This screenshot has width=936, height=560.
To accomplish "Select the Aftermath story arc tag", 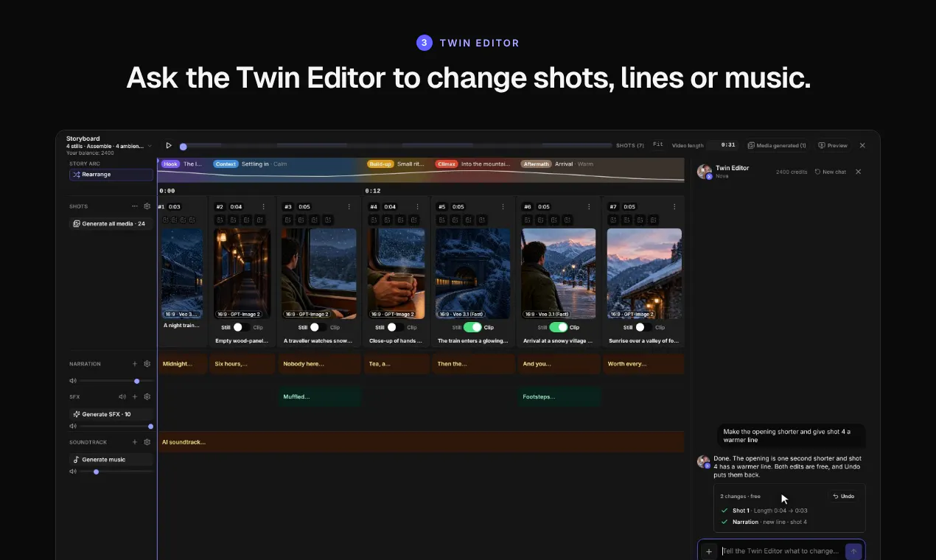I will pyautogui.click(x=536, y=164).
